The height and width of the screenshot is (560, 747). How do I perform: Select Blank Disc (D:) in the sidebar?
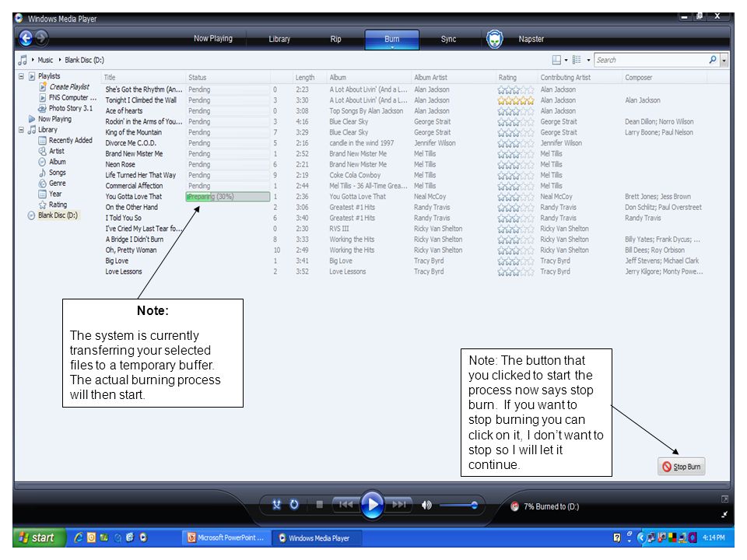58,215
